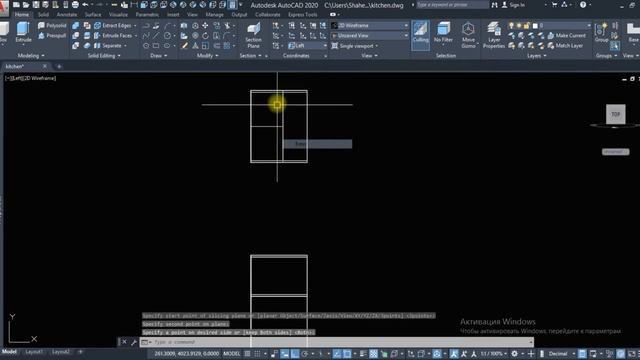
Task: Toggle snap mode in status bar
Action: [257, 353]
